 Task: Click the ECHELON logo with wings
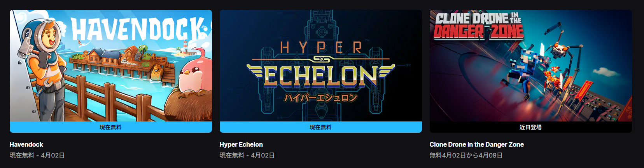click(321, 76)
